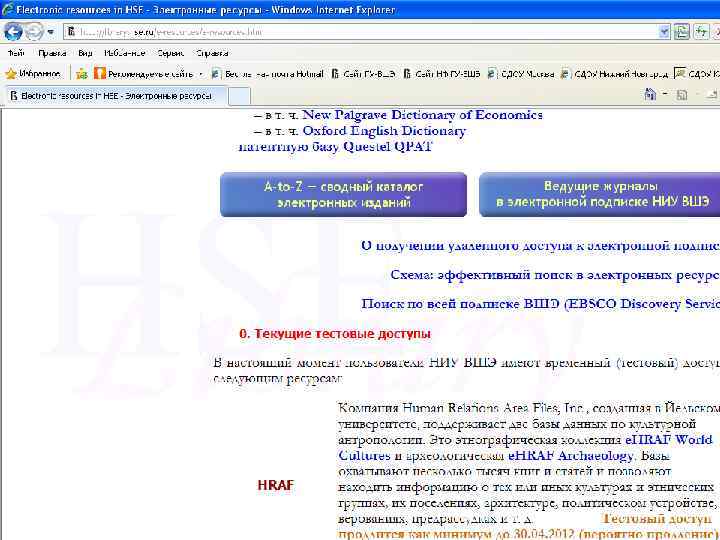Image resolution: width=720 pixels, height=540 pixels.
Task: Click the Избранное star favorites button
Action: click(x=33, y=73)
